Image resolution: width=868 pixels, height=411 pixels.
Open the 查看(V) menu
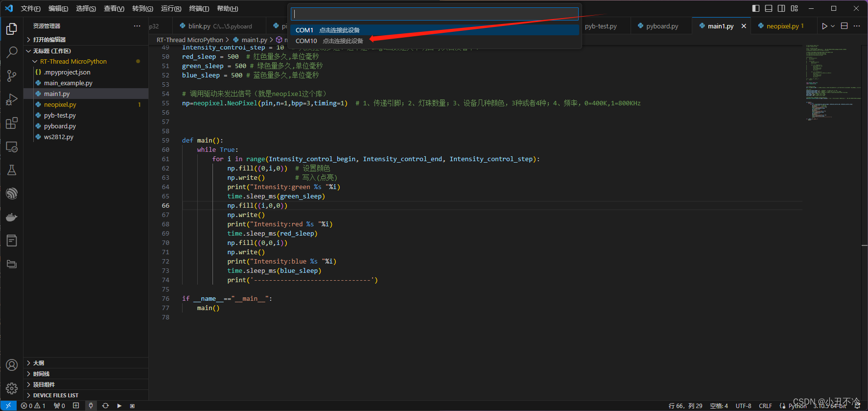click(114, 9)
